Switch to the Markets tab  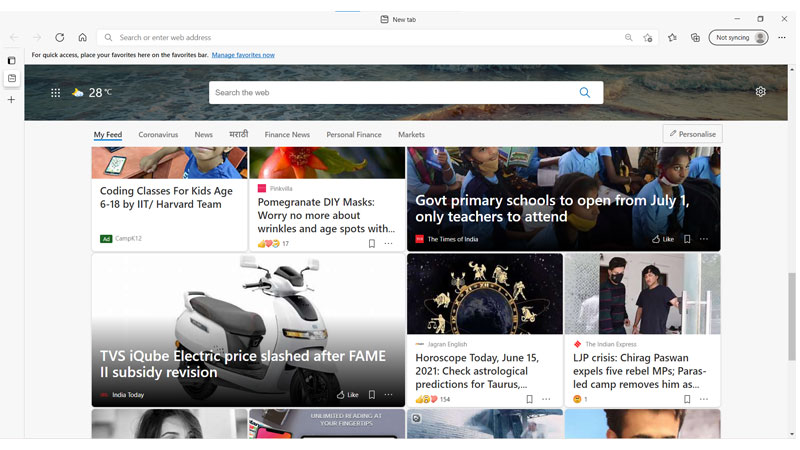(x=411, y=135)
